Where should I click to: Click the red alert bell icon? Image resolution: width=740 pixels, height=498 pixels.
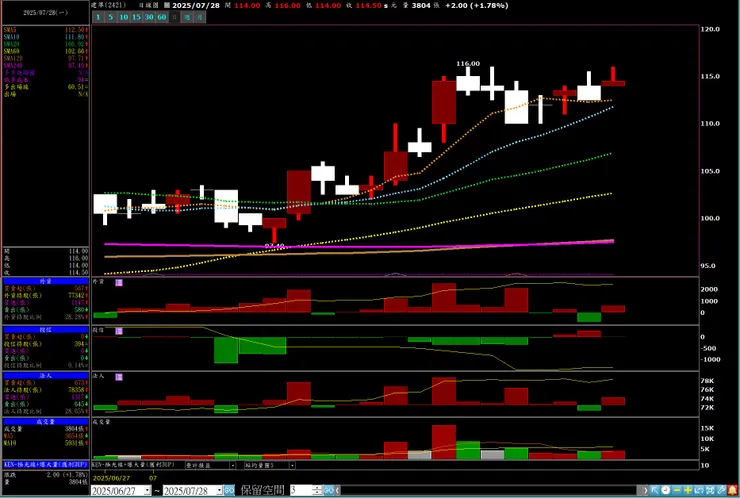point(732,490)
